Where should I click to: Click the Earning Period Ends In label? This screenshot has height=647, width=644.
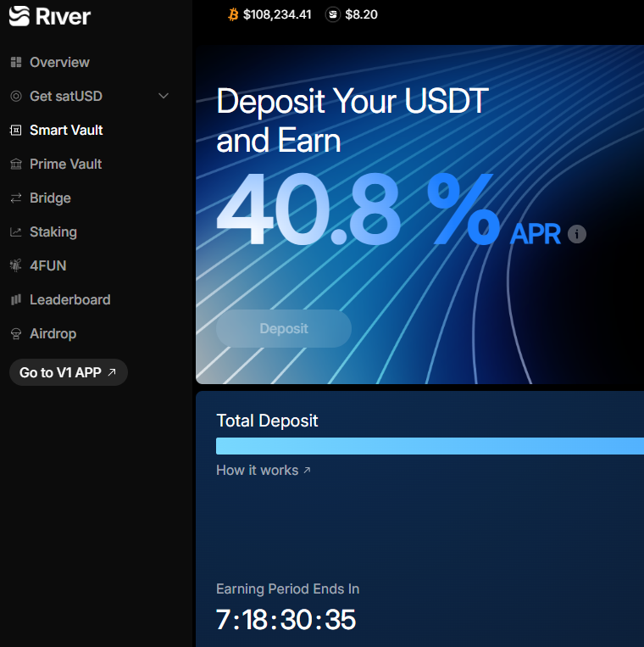pos(288,588)
